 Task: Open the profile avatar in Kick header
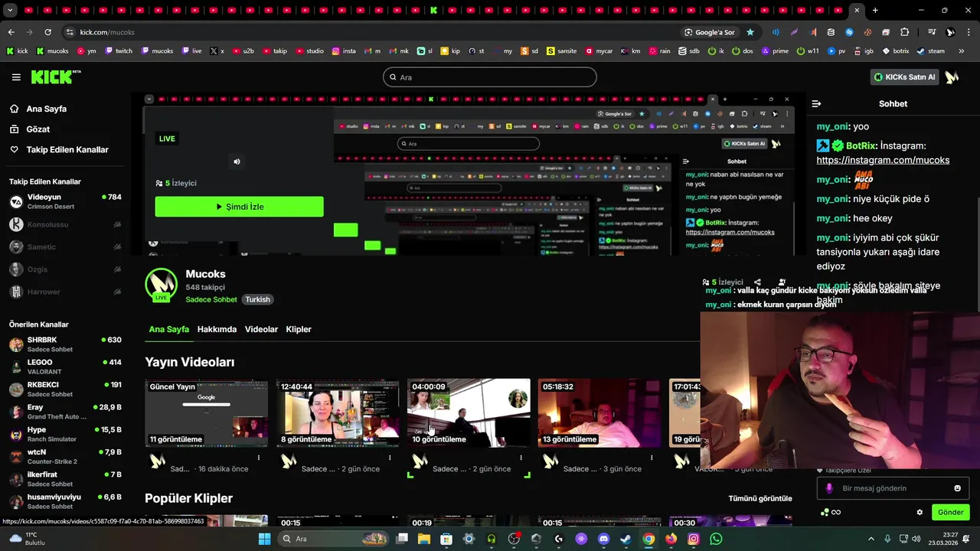click(x=952, y=77)
